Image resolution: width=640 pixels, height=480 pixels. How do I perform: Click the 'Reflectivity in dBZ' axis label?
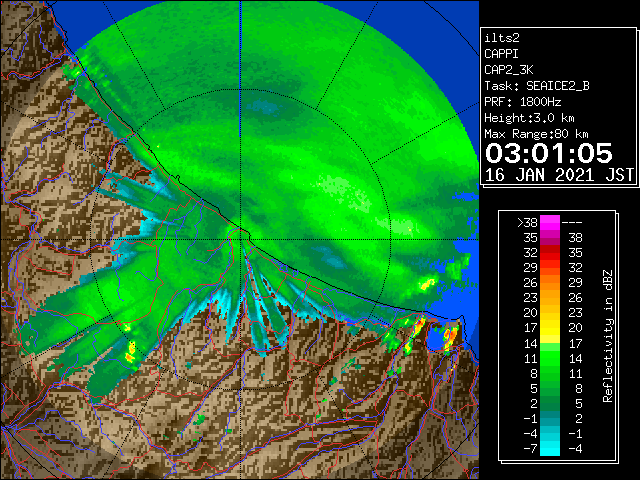(x=608, y=336)
